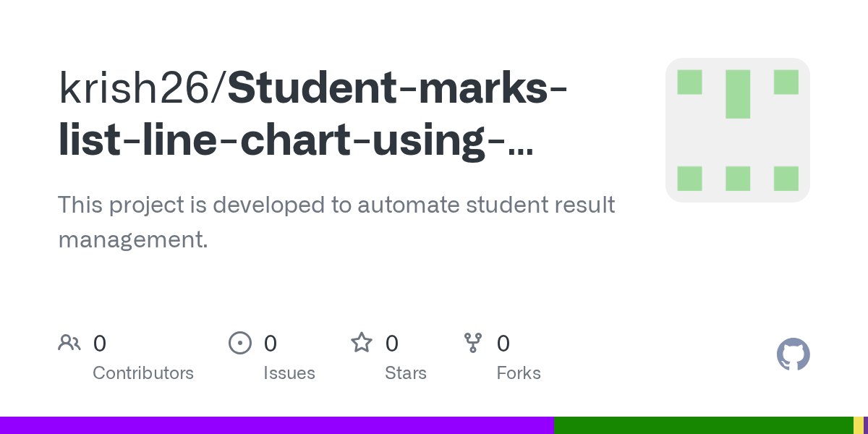
Task: Click the zero count above Stars
Action: point(392,343)
